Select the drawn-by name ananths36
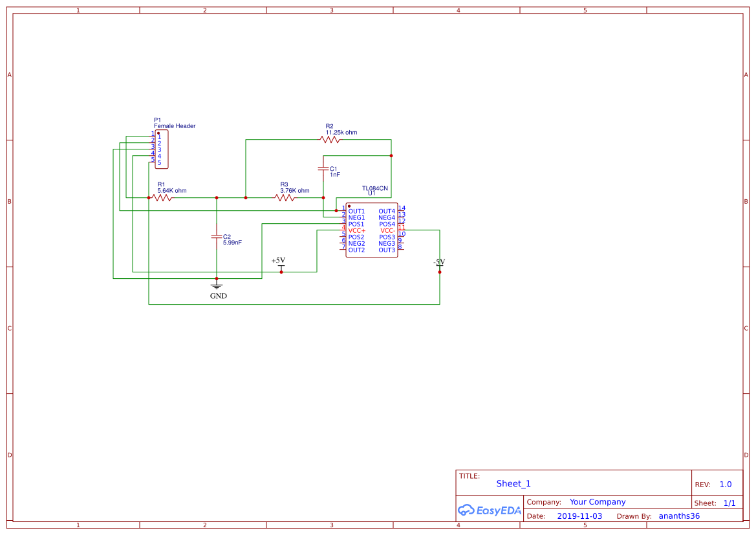The image size is (756, 535). pyautogui.click(x=679, y=516)
